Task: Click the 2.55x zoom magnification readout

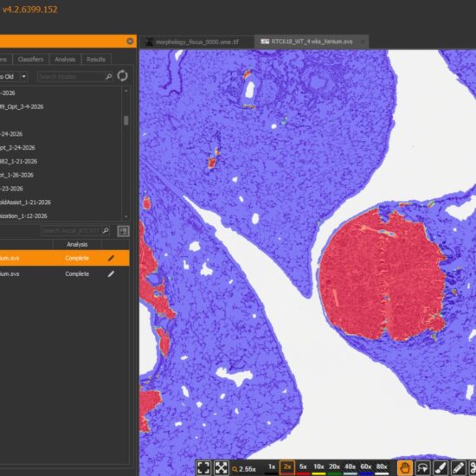Action: (x=244, y=469)
